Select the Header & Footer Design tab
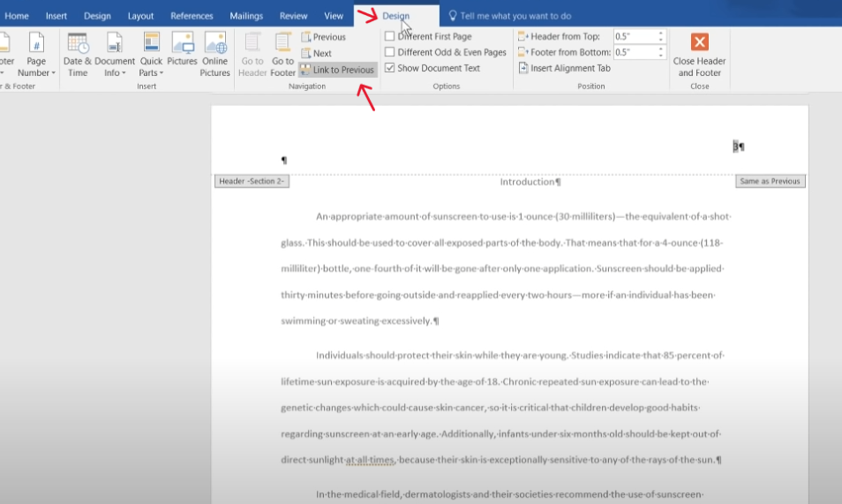 click(x=395, y=16)
